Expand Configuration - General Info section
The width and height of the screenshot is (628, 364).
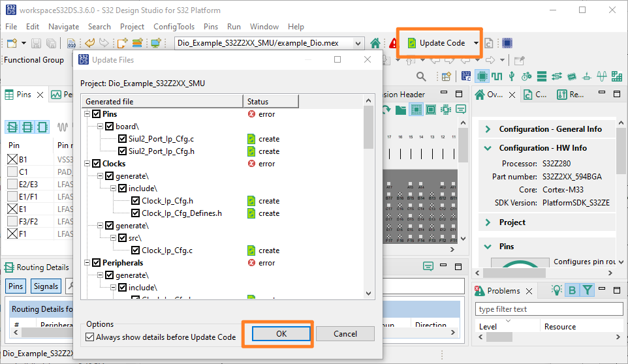tap(488, 129)
